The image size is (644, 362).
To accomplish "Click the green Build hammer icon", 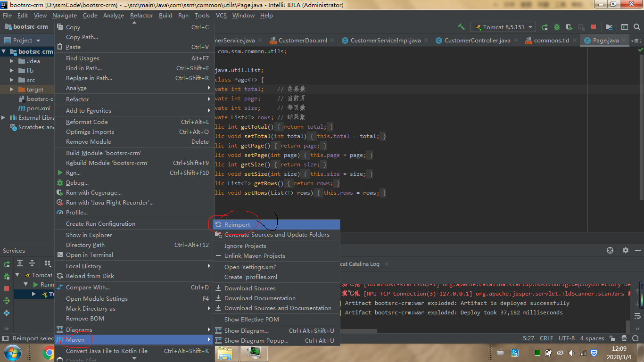I will [462, 27].
